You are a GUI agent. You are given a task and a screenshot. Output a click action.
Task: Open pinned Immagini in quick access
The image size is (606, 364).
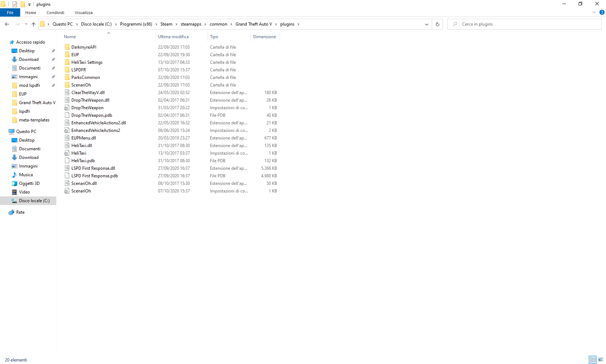pos(28,77)
